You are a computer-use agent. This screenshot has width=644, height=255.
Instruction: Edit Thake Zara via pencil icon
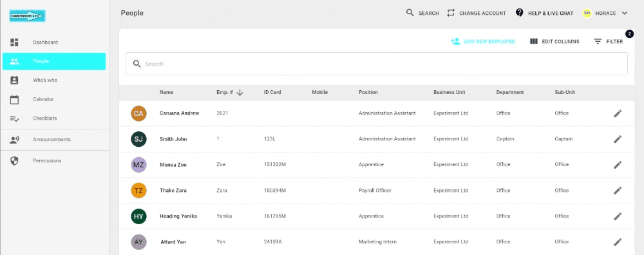pos(618,191)
